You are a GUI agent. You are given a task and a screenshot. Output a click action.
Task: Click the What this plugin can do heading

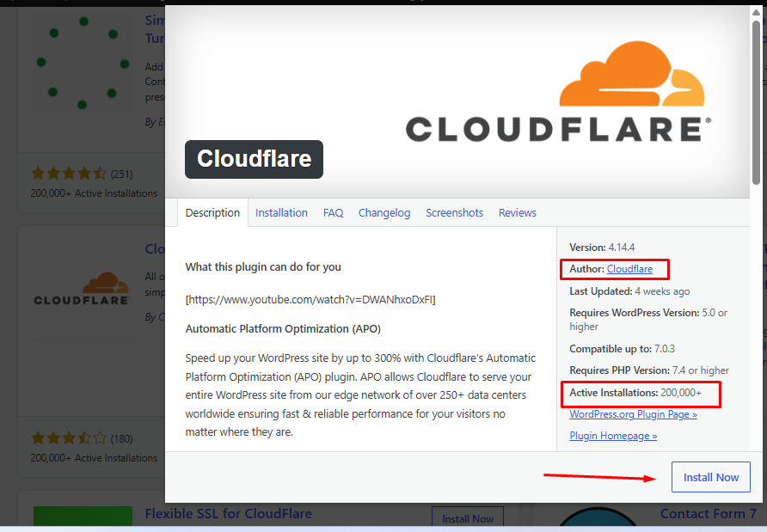click(263, 267)
